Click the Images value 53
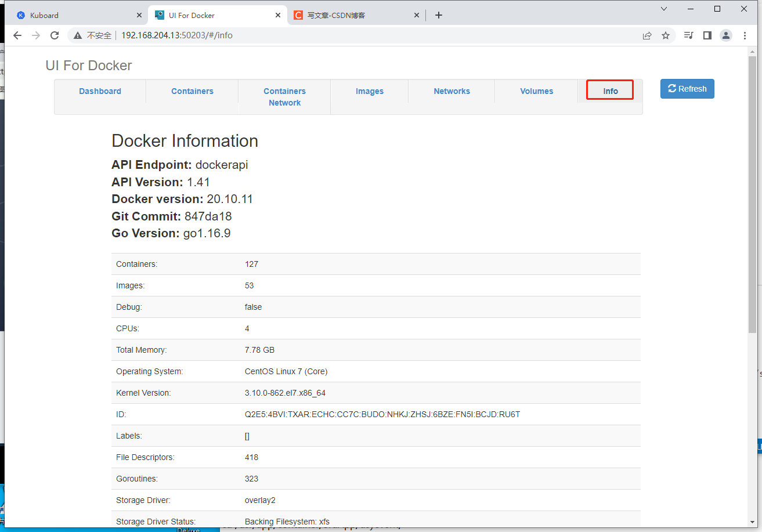The width and height of the screenshot is (762, 532). [x=250, y=285]
